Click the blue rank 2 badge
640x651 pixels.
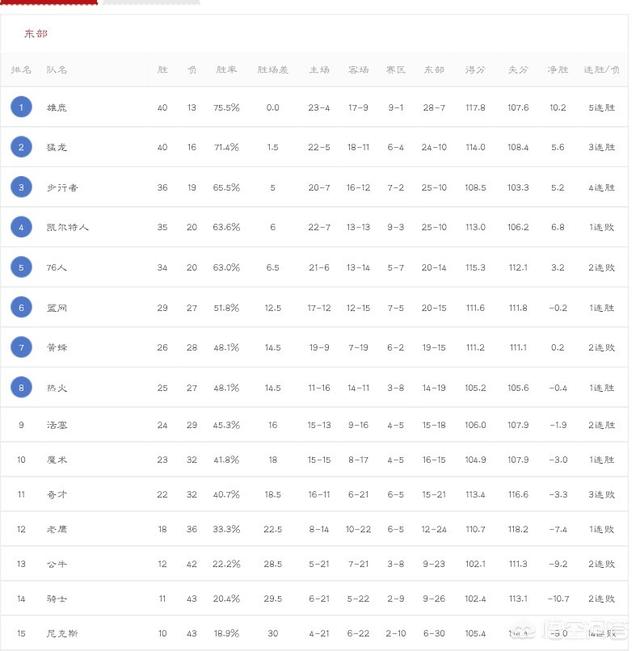pos(21,147)
